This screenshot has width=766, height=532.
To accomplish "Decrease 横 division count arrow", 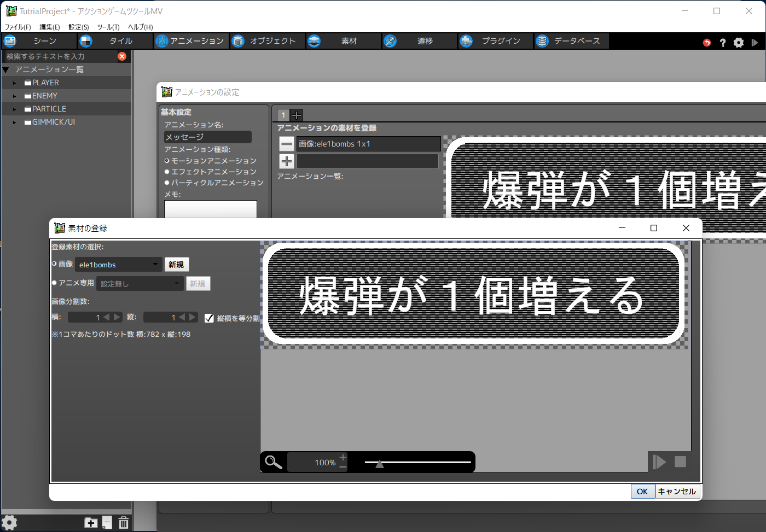I will point(107,317).
